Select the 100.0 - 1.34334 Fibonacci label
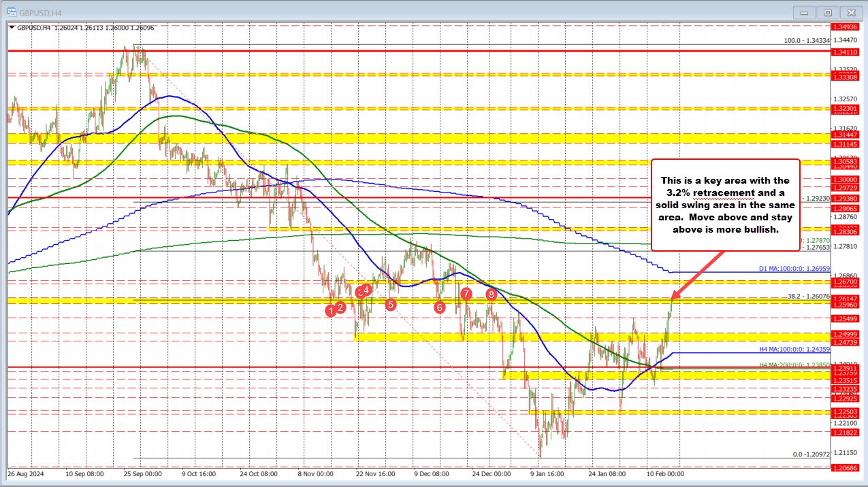868x487 pixels. pos(807,40)
